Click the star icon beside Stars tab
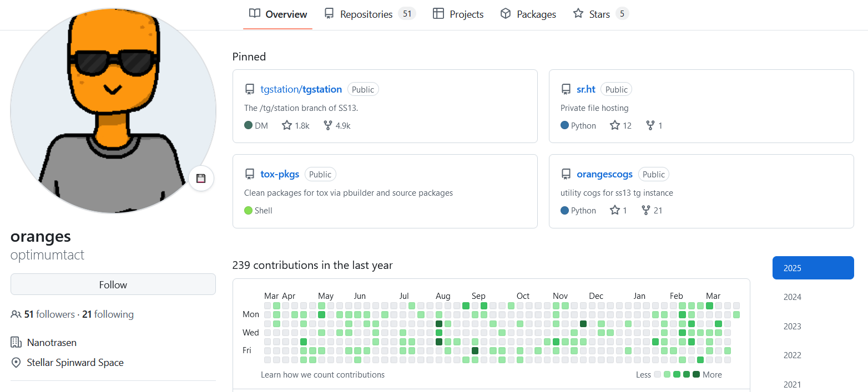The height and width of the screenshot is (392, 868). (x=578, y=14)
